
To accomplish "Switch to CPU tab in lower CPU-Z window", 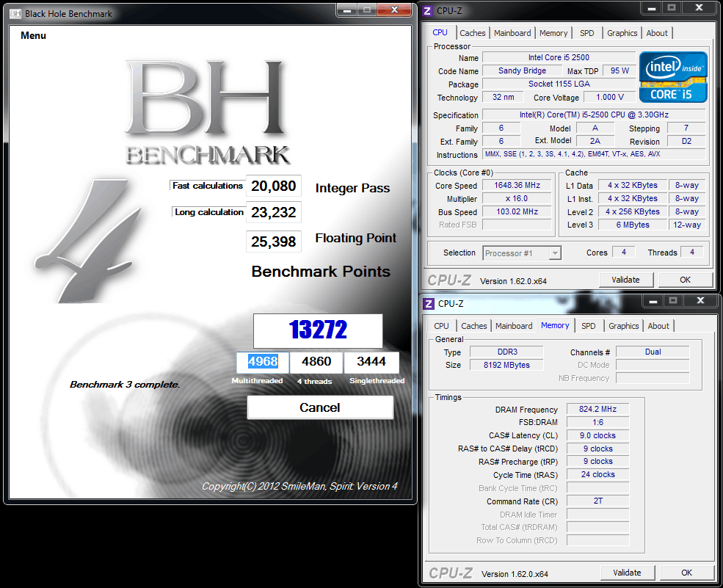I will click(441, 326).
